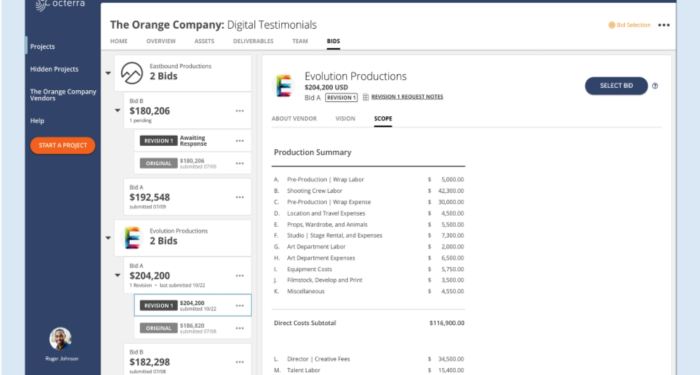
Task: Open three-dot menu for Original $180,206
Action: 240,163
